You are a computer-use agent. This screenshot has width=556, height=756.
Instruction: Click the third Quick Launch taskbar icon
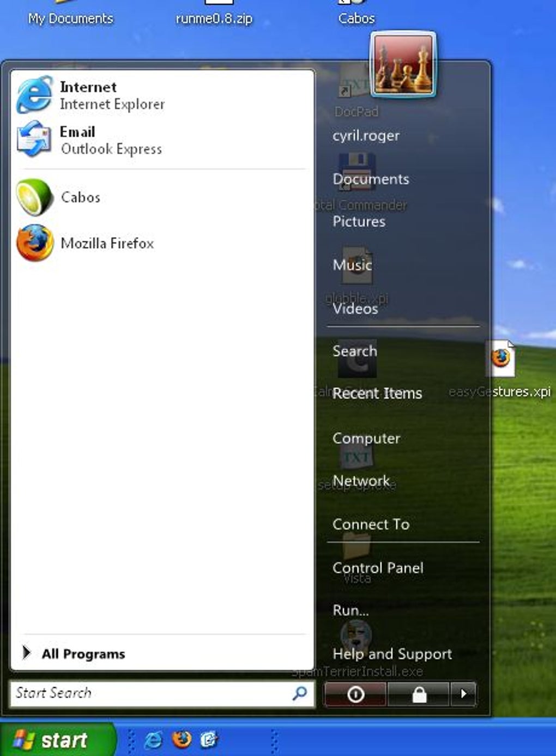209,740
